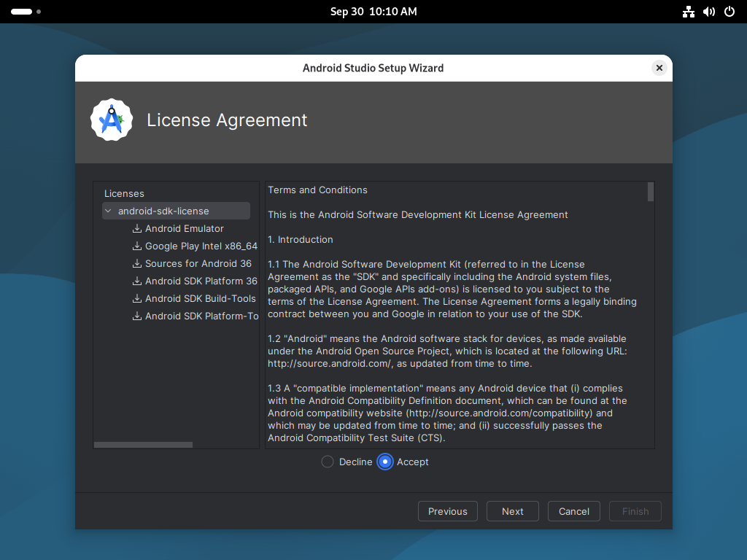The image size is (747, 560).
Task: Collapse the android-sdk-license tree node
Action: click(109, 211)
